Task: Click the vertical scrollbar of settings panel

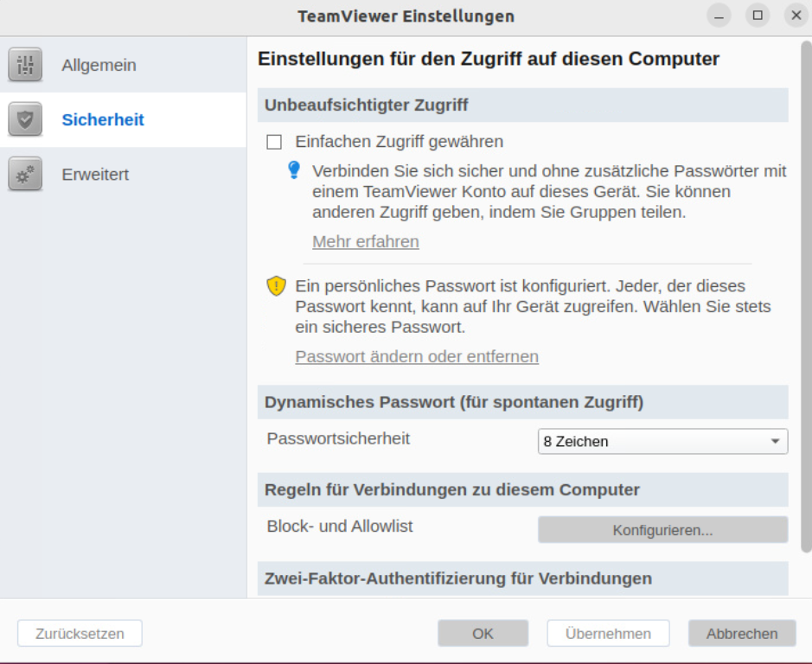Action: pos(806,303)
